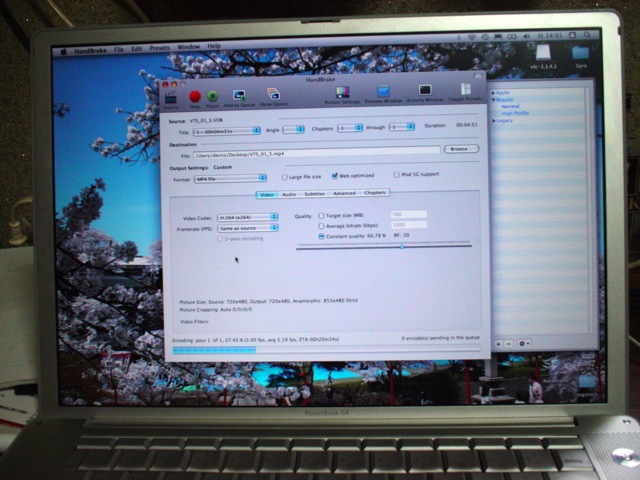The height and width of the screenshot is (480, 640).
Task: Open the Presets menu
Action: click(160, 48)
